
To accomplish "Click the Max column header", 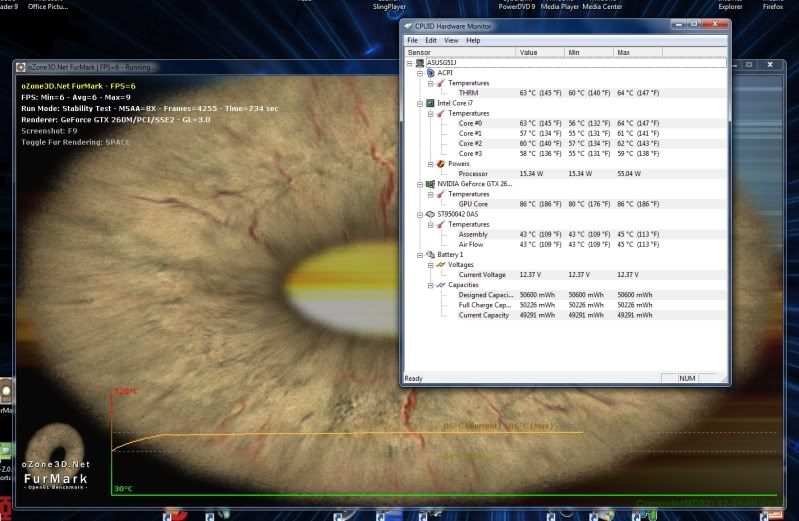I will 637,52.
